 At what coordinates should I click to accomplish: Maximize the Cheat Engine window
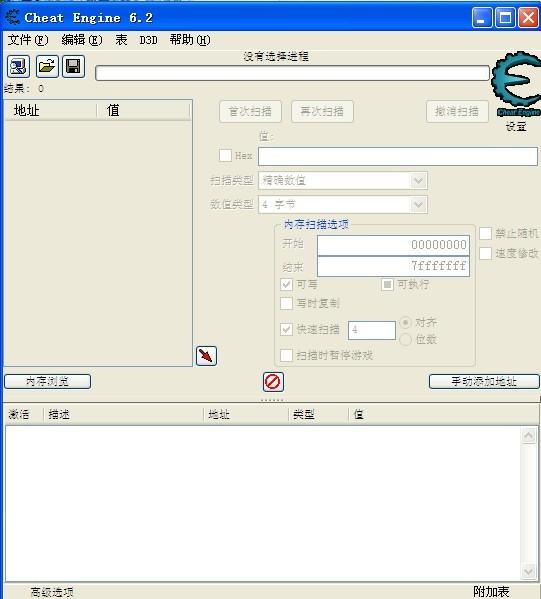pyautogui.click(x=505, y=18)
